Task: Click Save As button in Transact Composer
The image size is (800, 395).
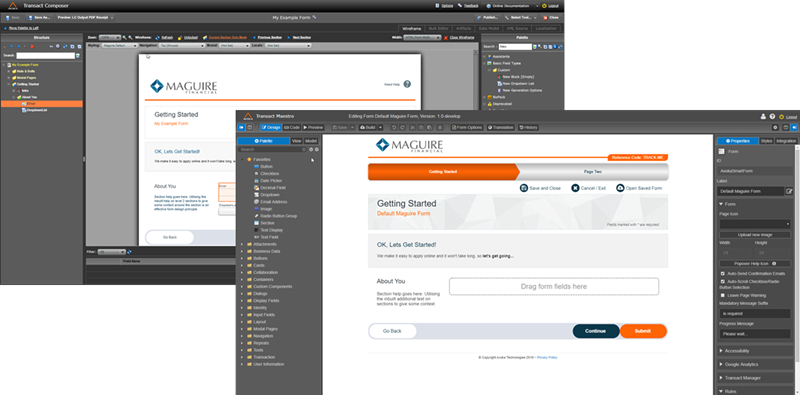Action: (39, 17)
